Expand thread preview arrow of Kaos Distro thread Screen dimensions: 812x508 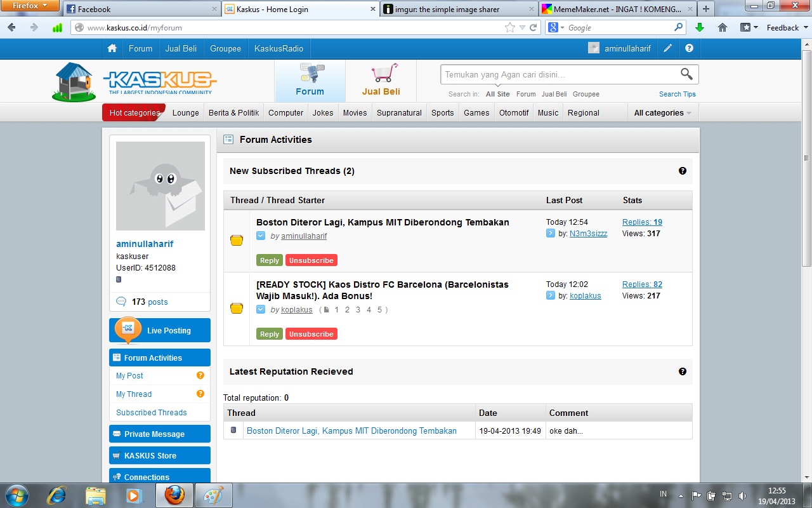(x=261, y=310)
